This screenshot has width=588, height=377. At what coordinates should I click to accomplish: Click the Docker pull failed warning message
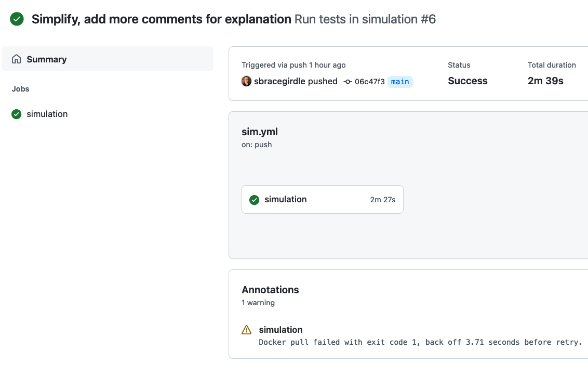click(x=420, y=342)
